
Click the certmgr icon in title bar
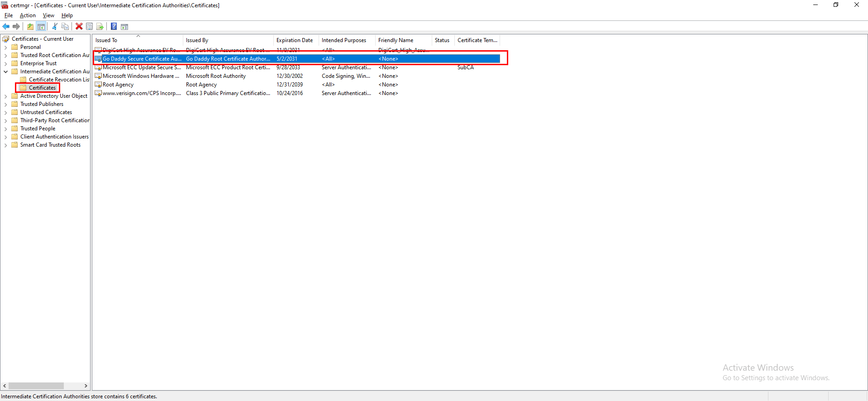(5, 5)
